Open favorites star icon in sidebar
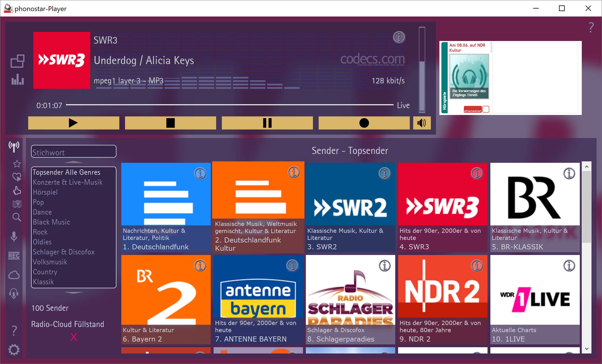Viewport: 602px width, 364px height. tap(17, 164)
